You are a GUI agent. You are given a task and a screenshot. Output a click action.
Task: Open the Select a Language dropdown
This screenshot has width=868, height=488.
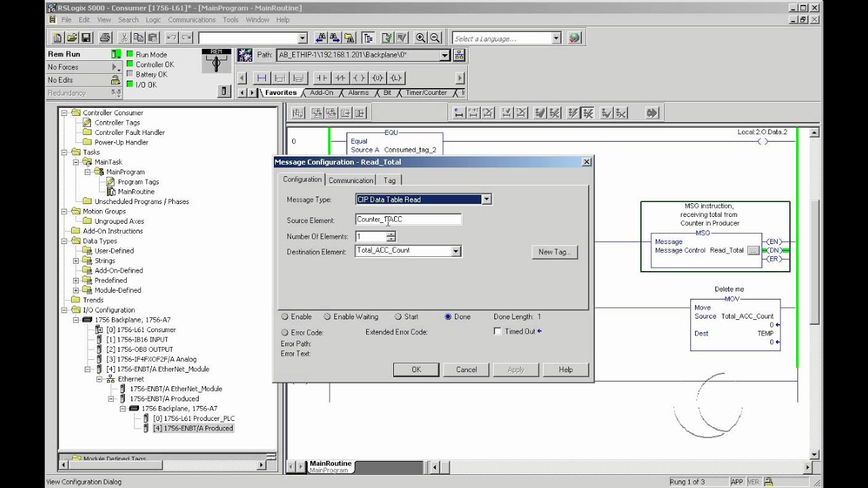556,38
